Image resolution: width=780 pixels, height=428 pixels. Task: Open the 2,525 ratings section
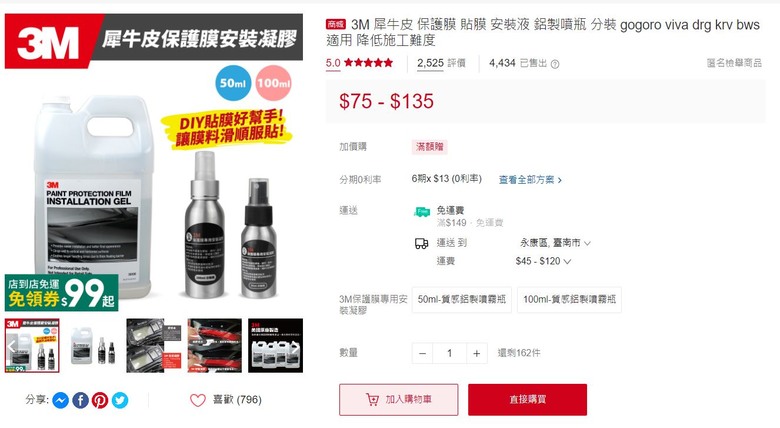(441, 63)
